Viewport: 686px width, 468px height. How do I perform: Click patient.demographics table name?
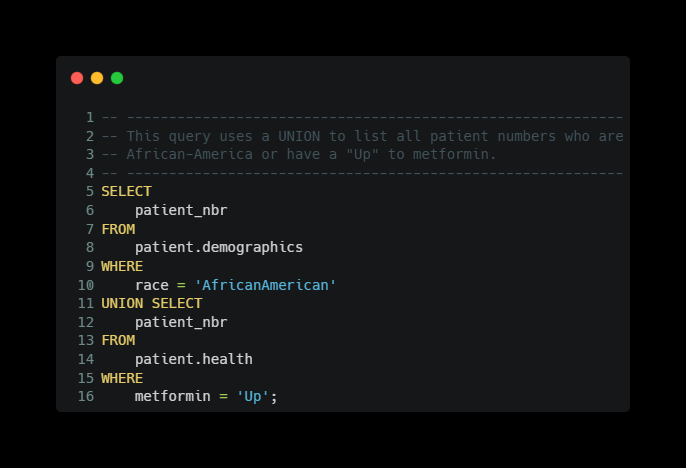[x=219, y=247]
